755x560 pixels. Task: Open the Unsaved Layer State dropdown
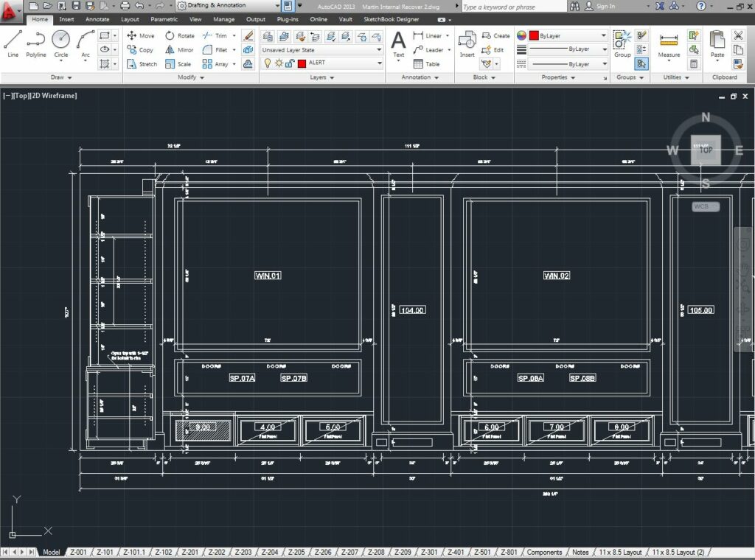click(x=379, y=49)
